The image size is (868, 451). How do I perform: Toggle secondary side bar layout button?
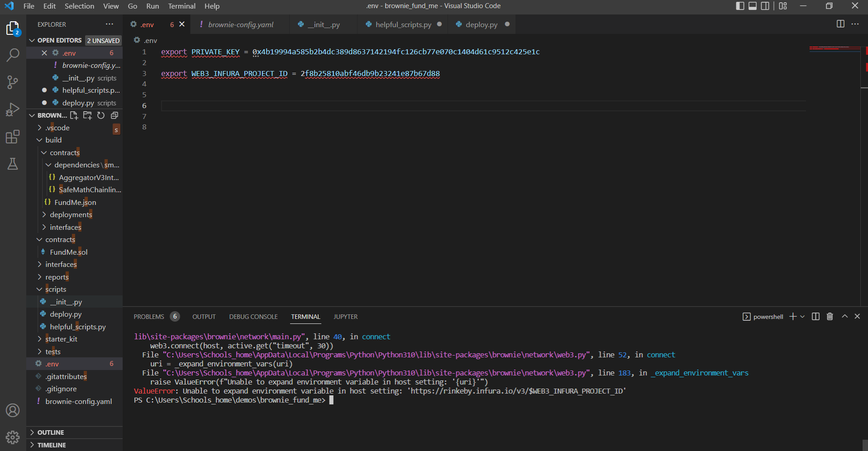765,6
